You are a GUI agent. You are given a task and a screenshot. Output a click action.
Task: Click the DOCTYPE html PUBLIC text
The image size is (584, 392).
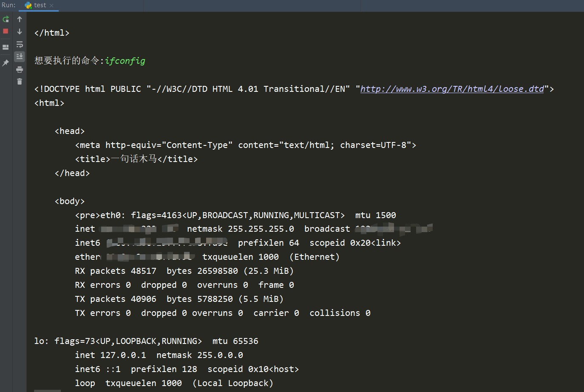coord(88,89)
